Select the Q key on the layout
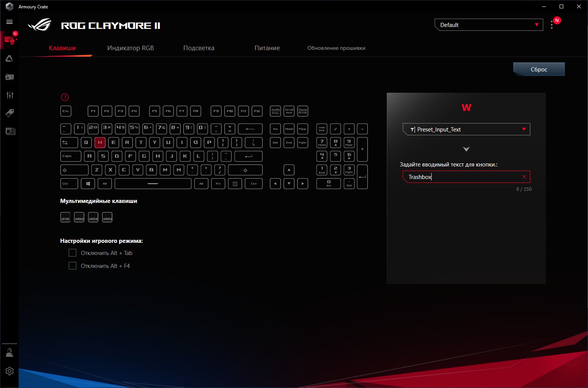 pyautogui.click(x=86, y=143)
